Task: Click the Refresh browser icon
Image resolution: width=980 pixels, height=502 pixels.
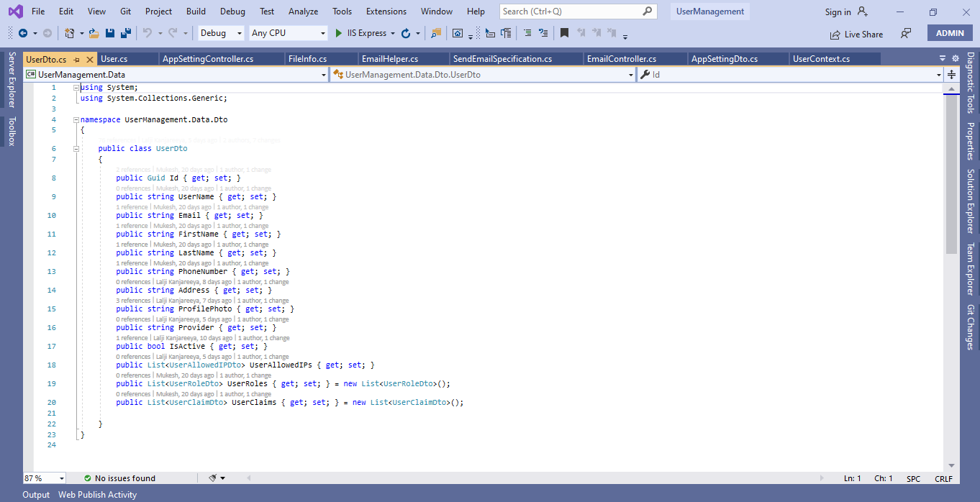Action: pos(406,33)
